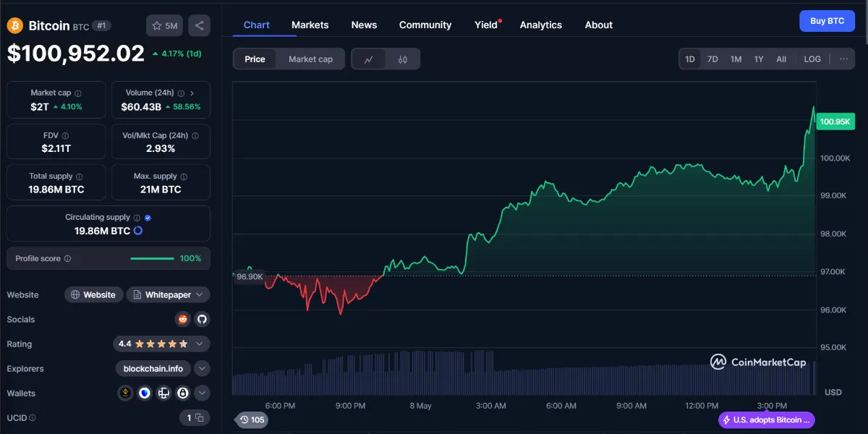The width and height of the screenshot is (868, 434).
Task: Open the blue shield wallet icon
Action: click(145, 393)
